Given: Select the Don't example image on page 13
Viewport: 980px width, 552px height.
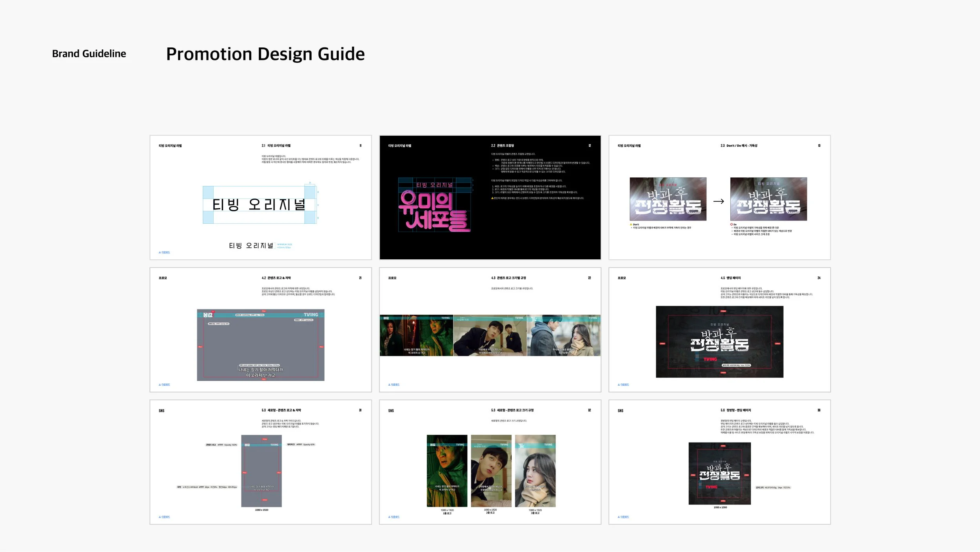Looking at the screenshot, I should tap(668, 199).
